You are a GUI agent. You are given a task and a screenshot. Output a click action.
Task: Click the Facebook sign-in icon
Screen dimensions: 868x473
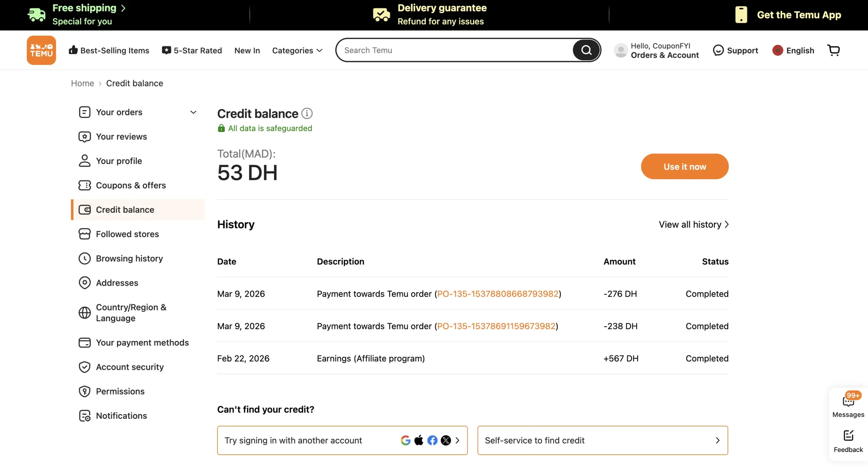coord(432,440)
